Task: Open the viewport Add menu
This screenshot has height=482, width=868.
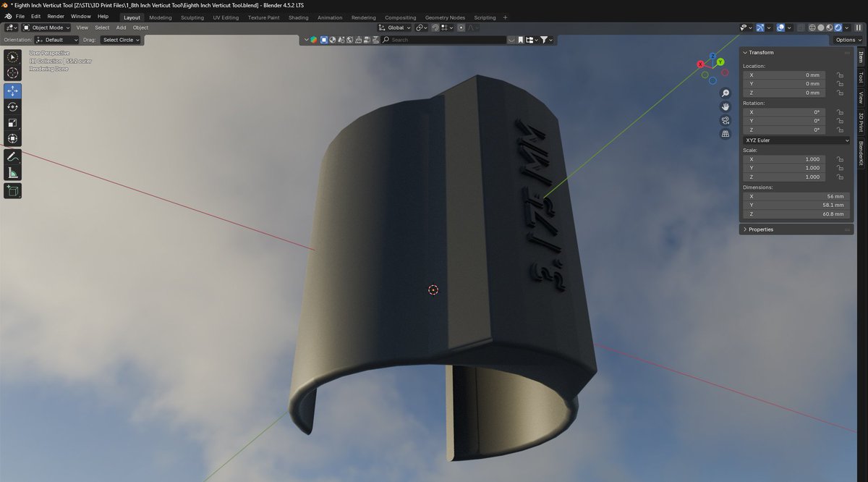Action: tap(122, 28)
